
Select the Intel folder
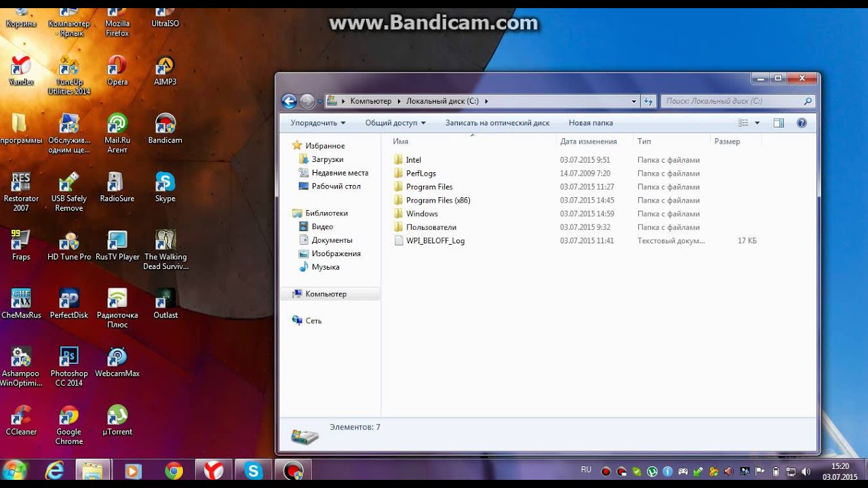coord(407,160)
